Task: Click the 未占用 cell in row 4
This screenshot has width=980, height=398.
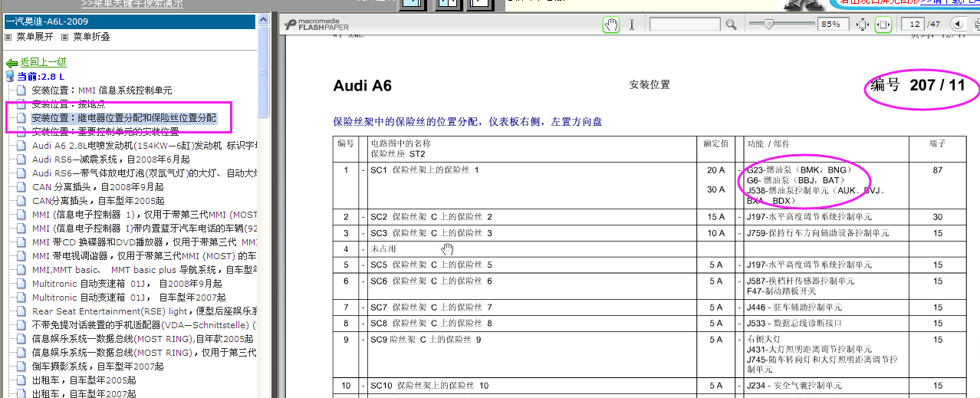Action: (x=383, y=249)
